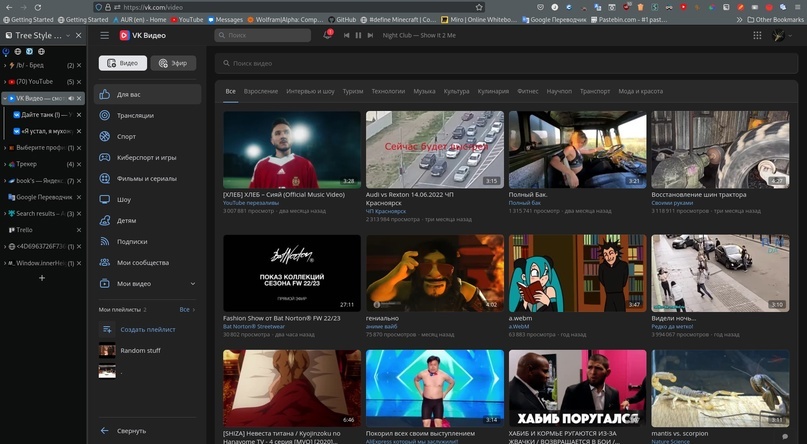Image resolution: width=807 pixels, height=444 pixels.
Task: Open profile avatar dropdown menu
Action: 781,35
